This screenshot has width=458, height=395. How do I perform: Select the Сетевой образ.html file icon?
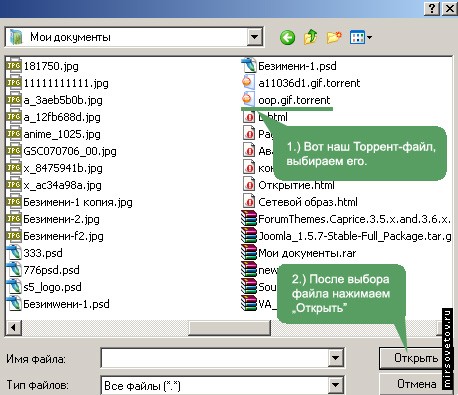point(249,202)
